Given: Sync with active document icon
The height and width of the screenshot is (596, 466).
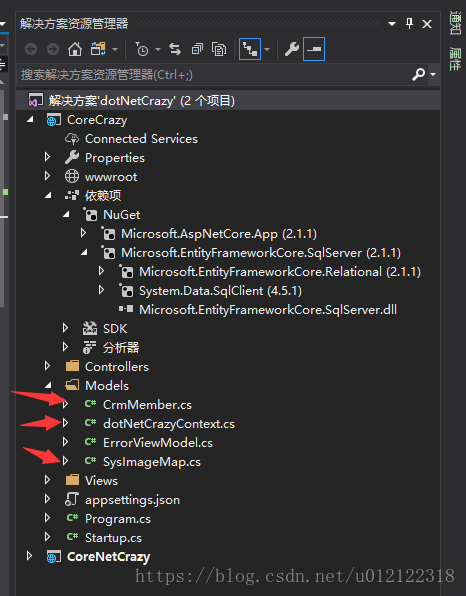Looking at the screenshot, I should tap(175, 49).
